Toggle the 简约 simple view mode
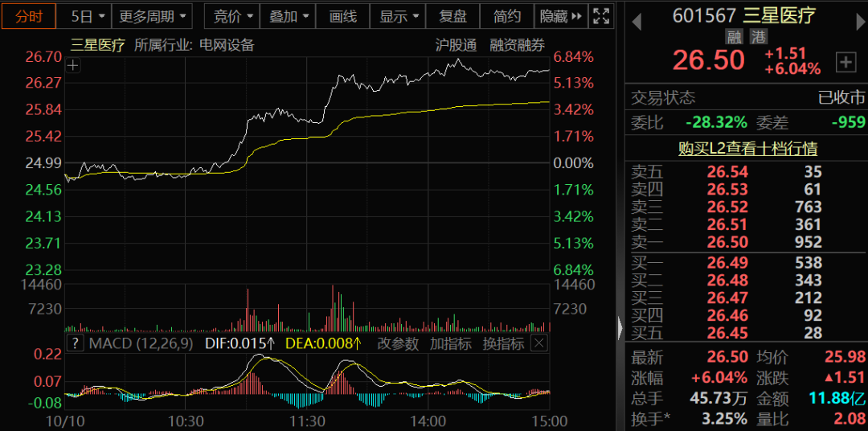The image size is (868, 431). [x=507, y=16]
